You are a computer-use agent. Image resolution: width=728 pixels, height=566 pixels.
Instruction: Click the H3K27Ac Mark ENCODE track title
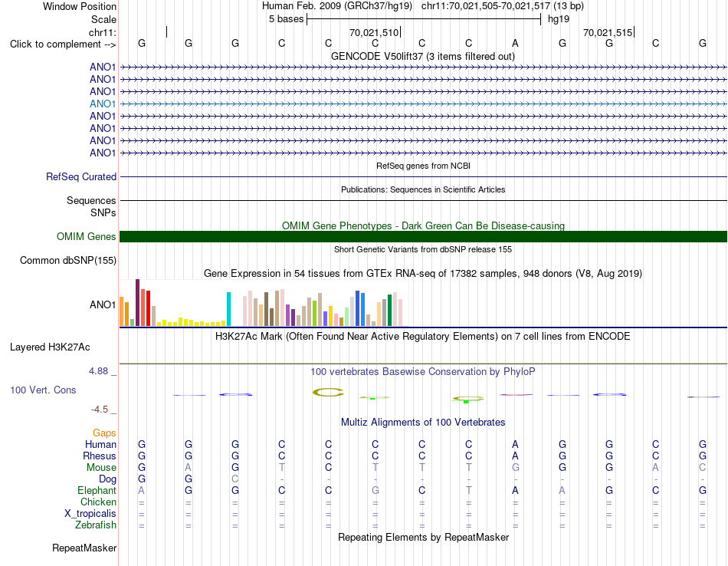[x=423, y=336]
